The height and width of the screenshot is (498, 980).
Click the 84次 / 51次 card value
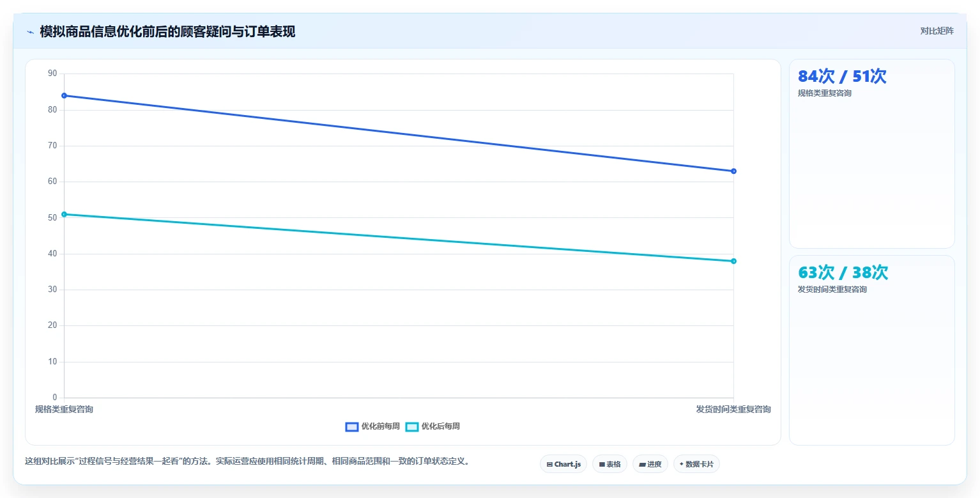click(x=842, y=76)
